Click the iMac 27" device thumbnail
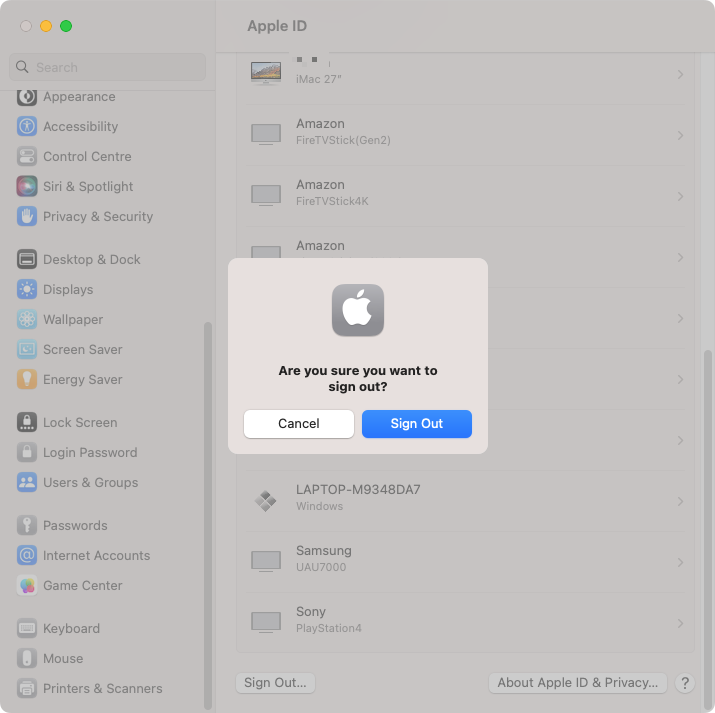The image size is (715, 713). [x=266, y=73]
